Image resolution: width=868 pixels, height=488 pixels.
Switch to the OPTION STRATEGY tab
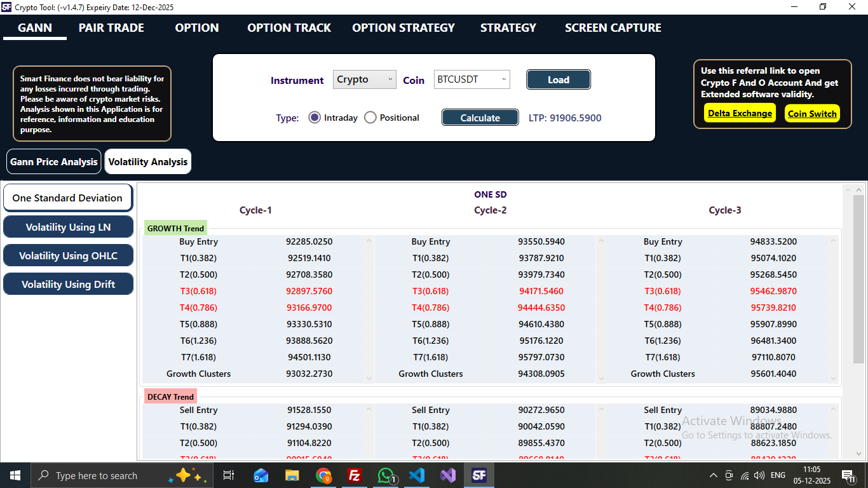pos(403,28)
